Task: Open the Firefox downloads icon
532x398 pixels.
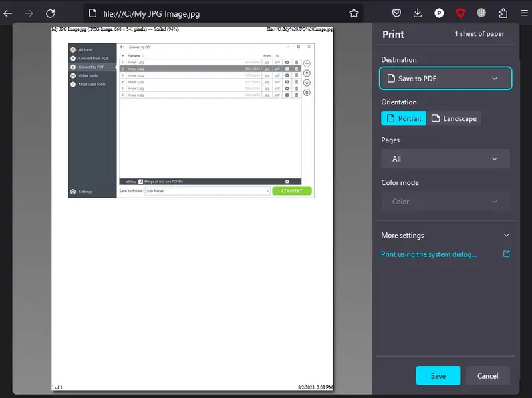Action: click(418, 13)
